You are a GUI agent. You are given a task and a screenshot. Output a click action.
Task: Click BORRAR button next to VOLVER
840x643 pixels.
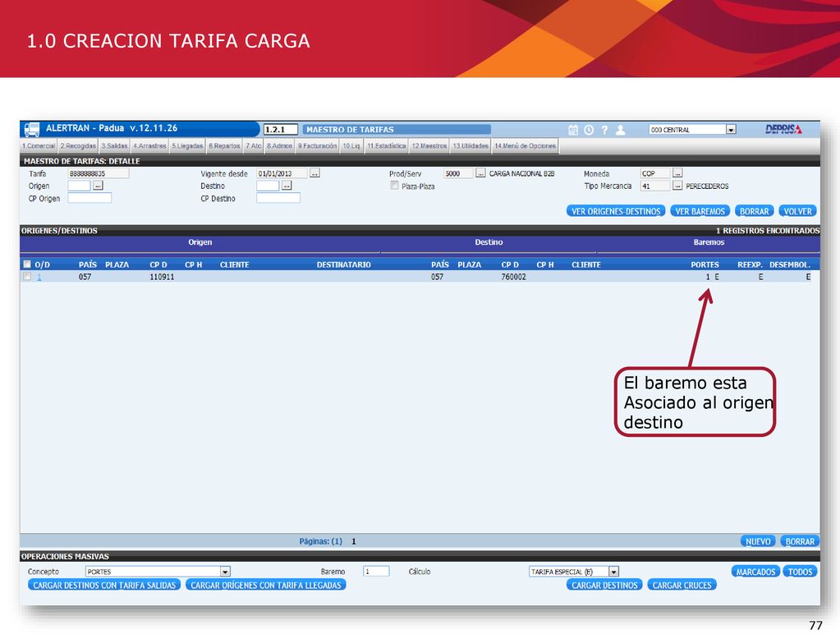(755, 211)
